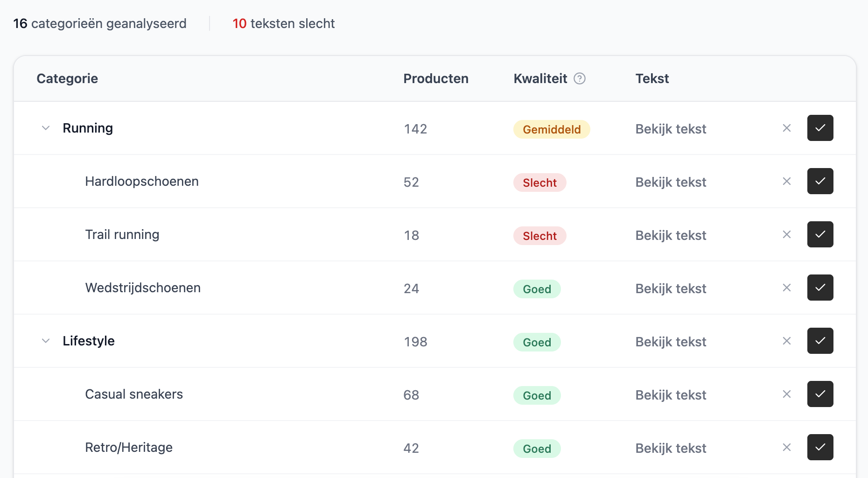Toggle the checkmark on Retro/Heritage row
This screenshot has height=478, width=868.
[820, 447]
